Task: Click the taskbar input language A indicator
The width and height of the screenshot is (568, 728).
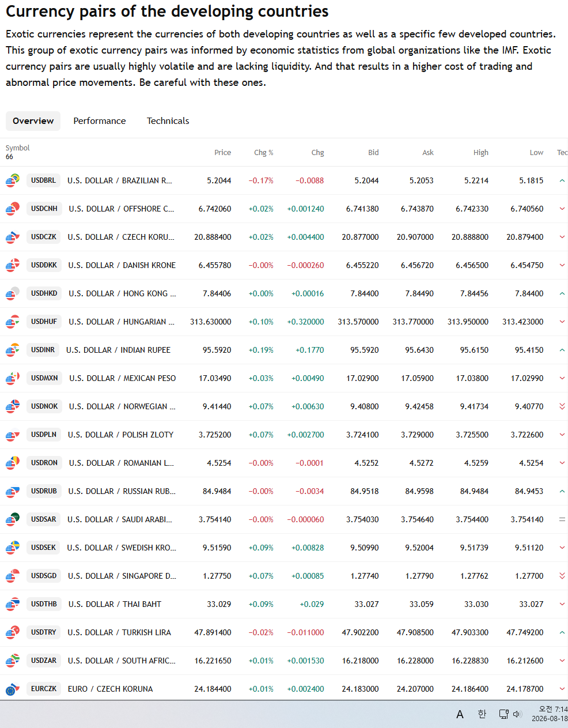Action: pyautogui.click(x=460, y=714)
